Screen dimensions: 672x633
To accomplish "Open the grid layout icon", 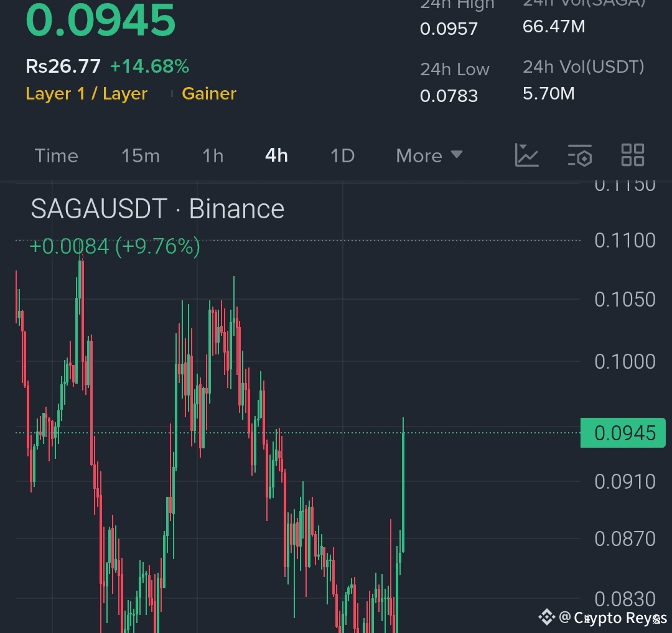I will (633, 155).
